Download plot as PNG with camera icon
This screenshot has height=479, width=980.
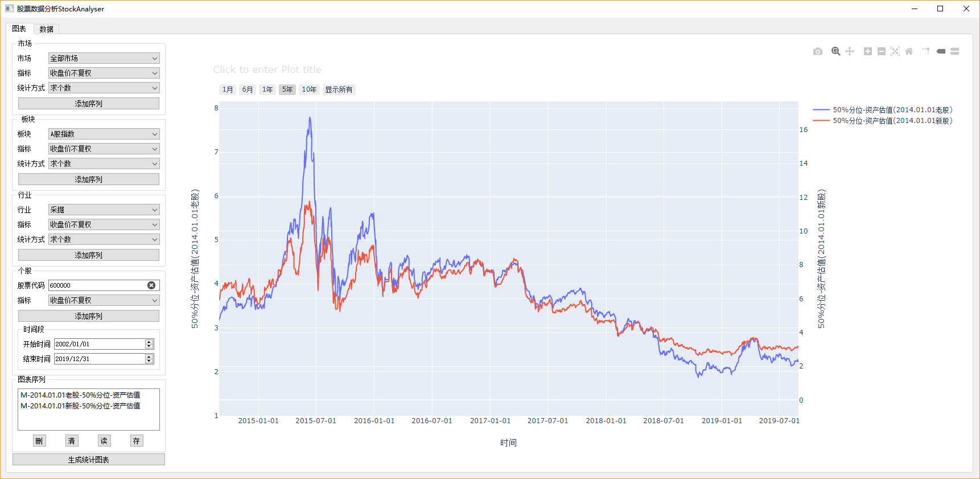[x=818, y=51]
